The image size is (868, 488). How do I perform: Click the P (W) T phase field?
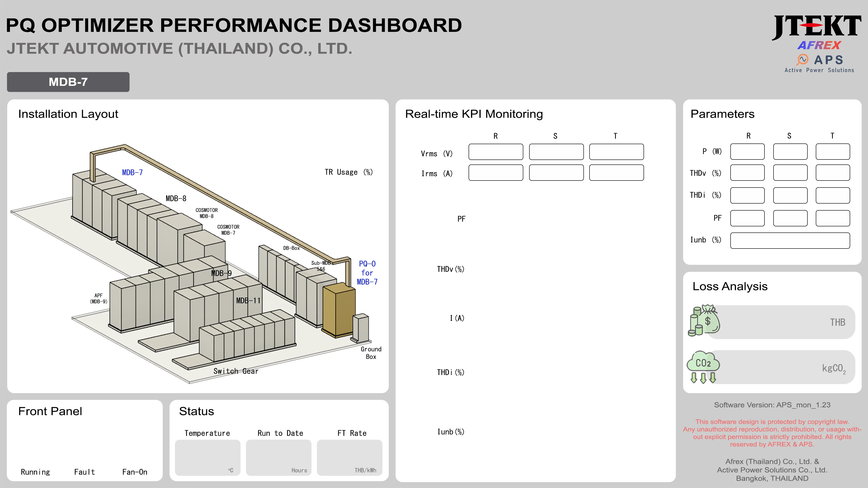(x=833, y=152)
